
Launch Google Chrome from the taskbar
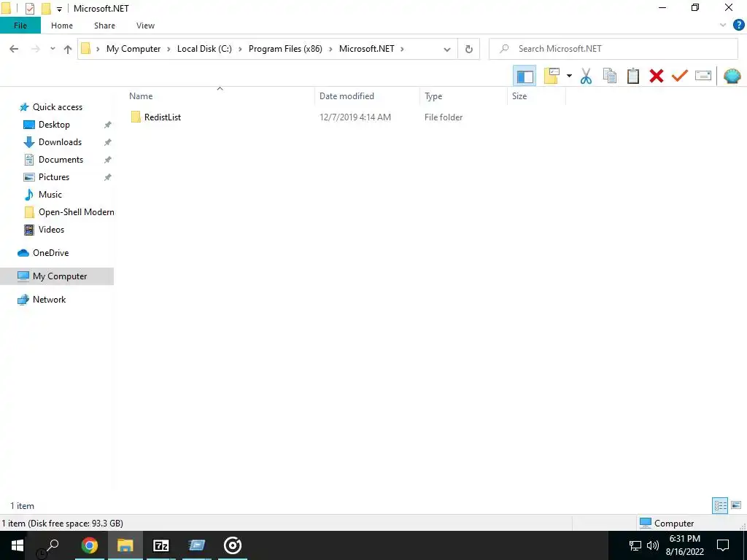tap(89, 545)
